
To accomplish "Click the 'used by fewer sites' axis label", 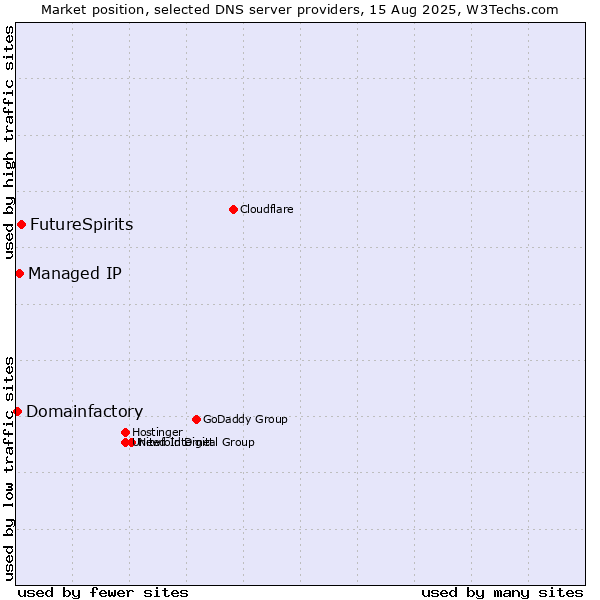I will click(x=103, y=593).
